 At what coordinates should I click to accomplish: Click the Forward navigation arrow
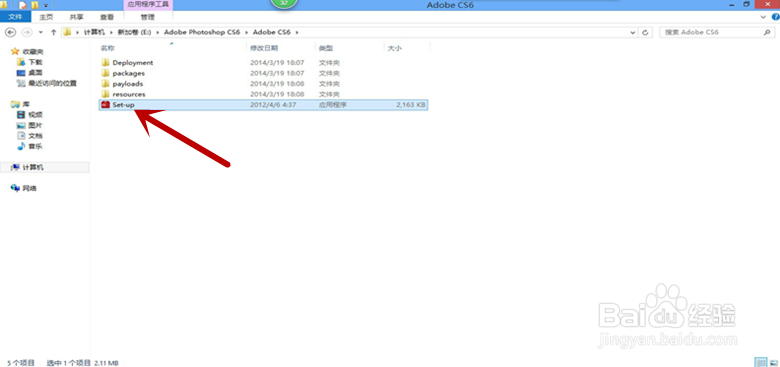pos(27,32)
